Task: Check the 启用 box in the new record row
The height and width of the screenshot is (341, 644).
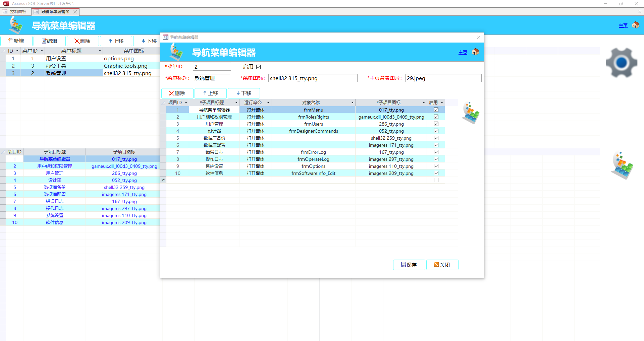Action: 436,180
